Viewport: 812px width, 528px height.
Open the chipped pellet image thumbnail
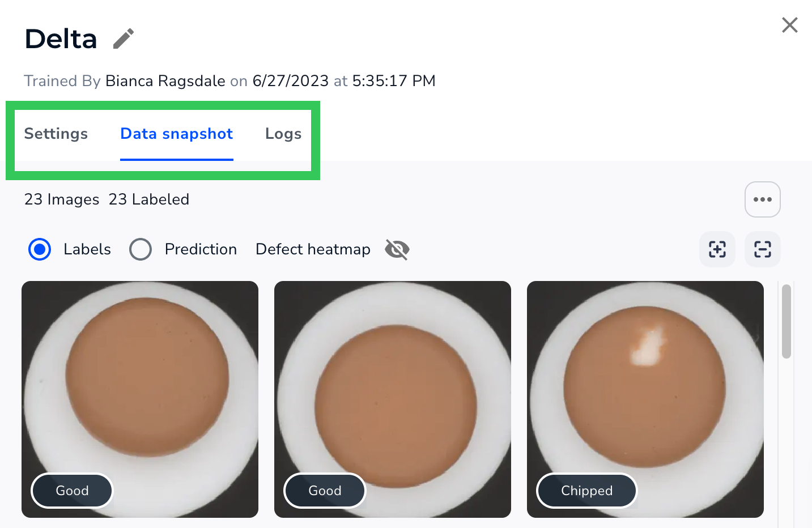click(645, 385)
